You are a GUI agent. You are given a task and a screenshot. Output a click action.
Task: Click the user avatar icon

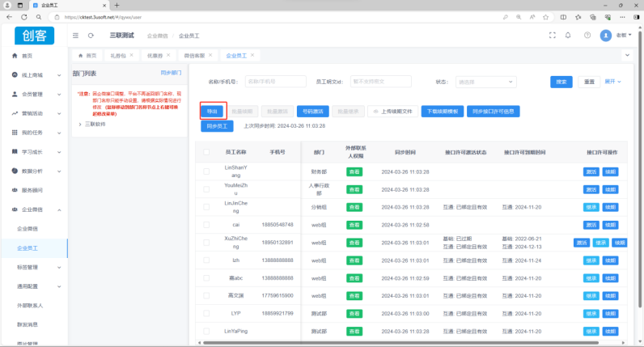[606, 36]
